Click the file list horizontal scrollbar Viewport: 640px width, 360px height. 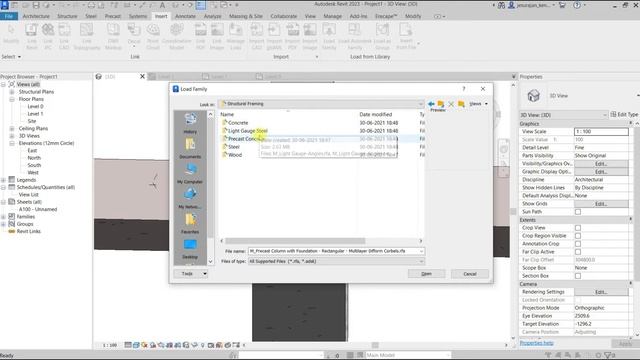[295, 241]
